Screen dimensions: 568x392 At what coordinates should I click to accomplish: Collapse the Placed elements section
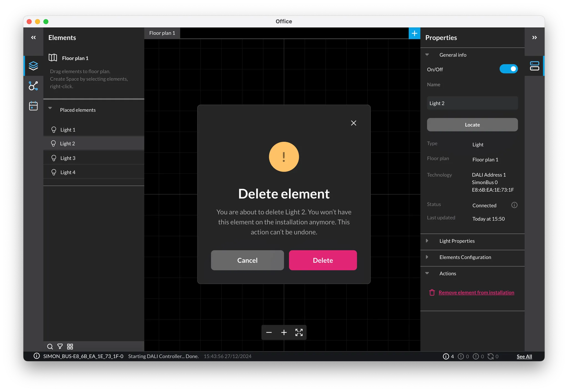(x=50, y=108)
